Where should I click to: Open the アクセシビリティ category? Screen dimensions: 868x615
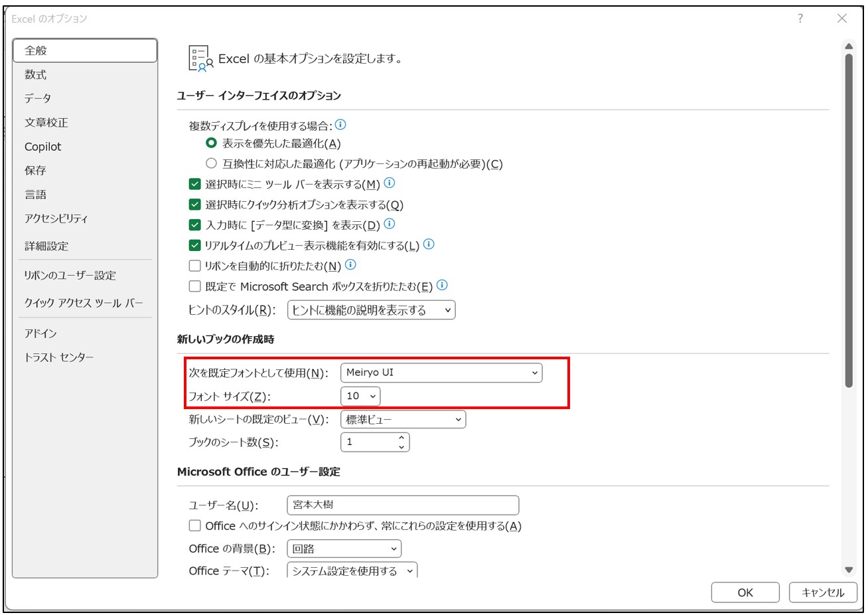[x=85, y=219]
